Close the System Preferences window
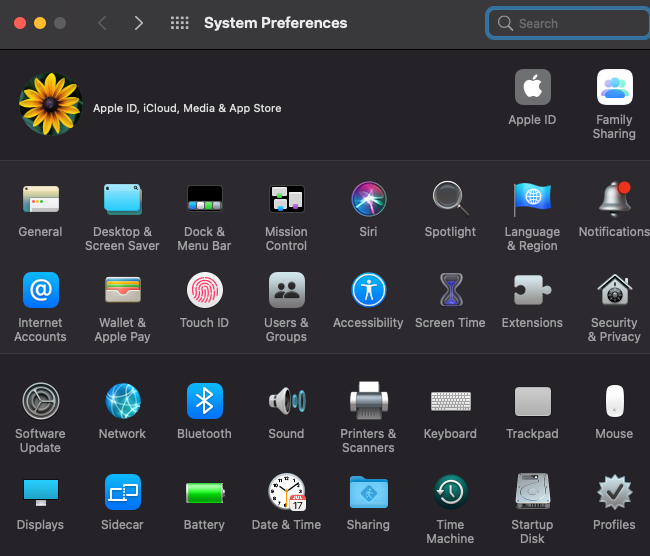The width and height of the screenshot is (650, 556). click(x=20, y=23)
